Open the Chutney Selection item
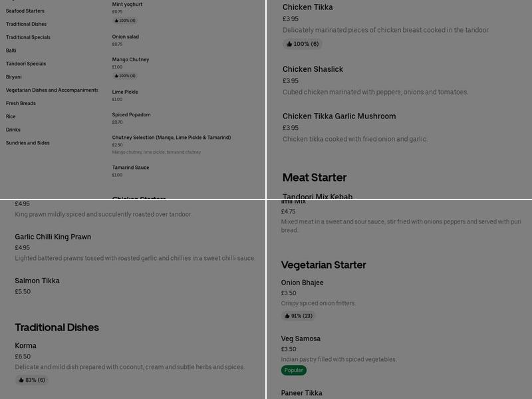Screen dimensions: 532x399 pos(172,137)
